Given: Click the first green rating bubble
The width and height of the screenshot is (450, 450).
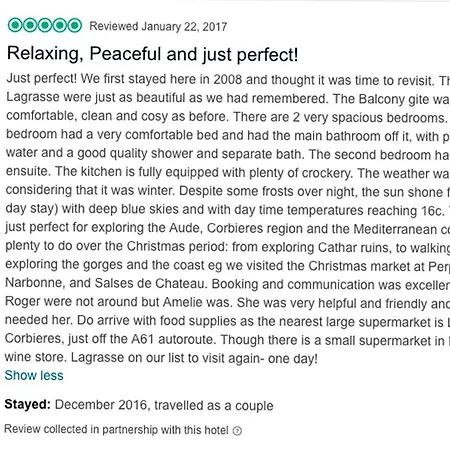Looking at the screenshot, I should point(15,25).
